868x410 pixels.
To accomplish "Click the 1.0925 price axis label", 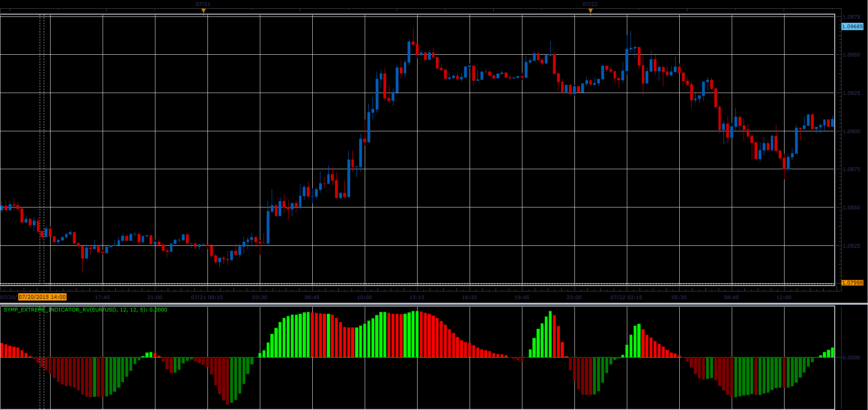I will point(851,93).
